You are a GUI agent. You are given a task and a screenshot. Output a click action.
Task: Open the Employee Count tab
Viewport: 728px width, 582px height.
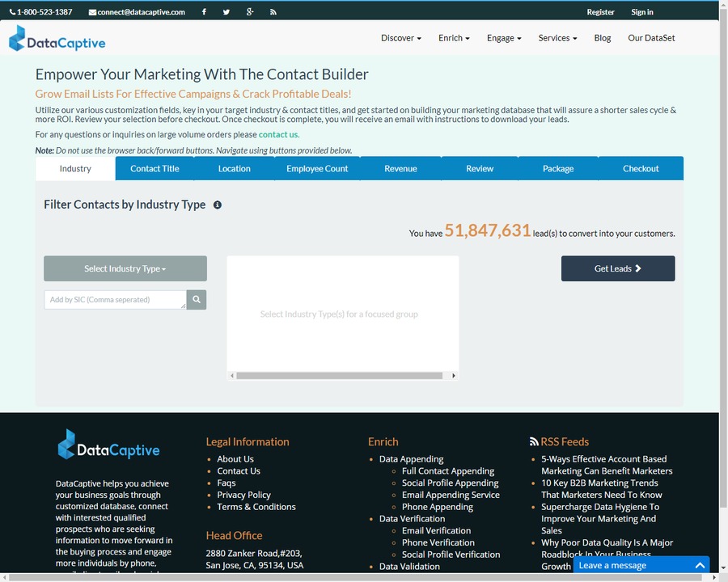[x=317, y=168]
